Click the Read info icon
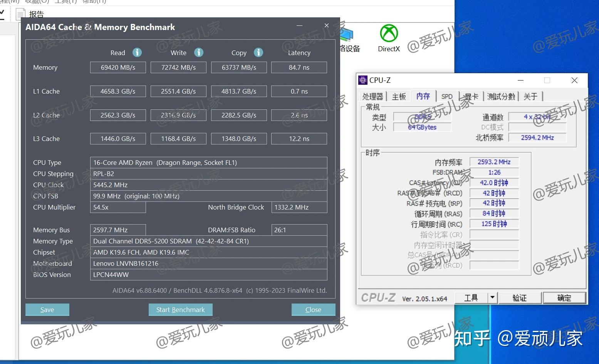 pyautogui.click(x=138, y=52)
